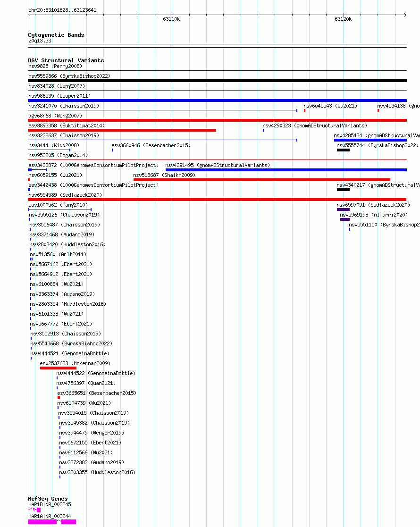Viewport: 420px width, 527px height.
Task: Click the 63120k ruler tick label
Action: pos(343,19)
